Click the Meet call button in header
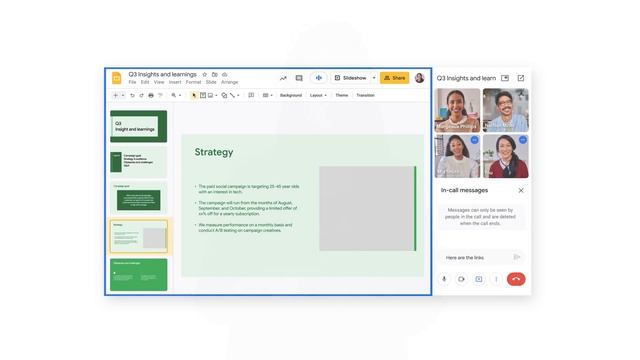This screenshot has height=360, width=640. [x=319, y=78]
